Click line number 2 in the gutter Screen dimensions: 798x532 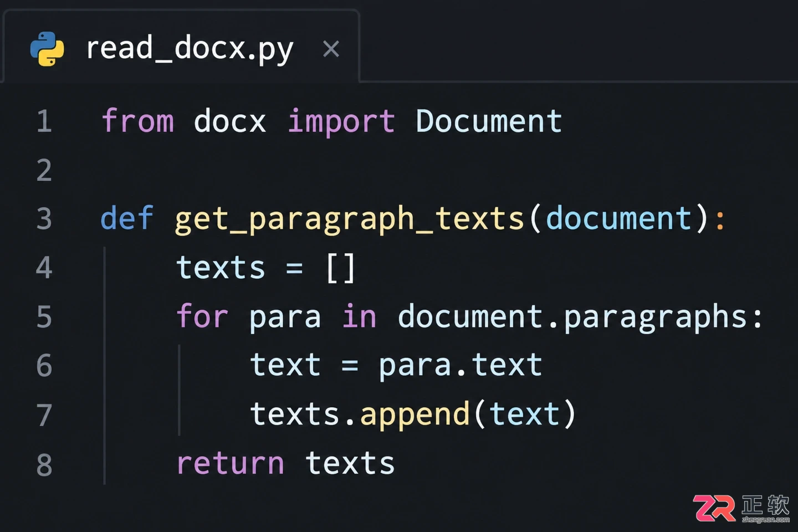tap(44, 170)
